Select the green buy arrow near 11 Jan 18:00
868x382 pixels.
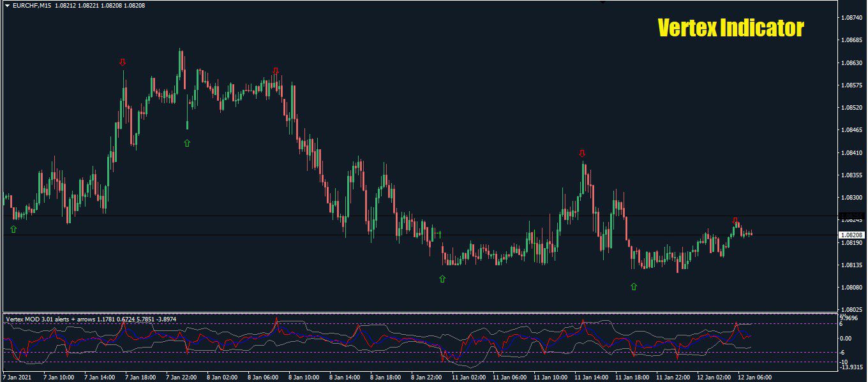(633, 287)
